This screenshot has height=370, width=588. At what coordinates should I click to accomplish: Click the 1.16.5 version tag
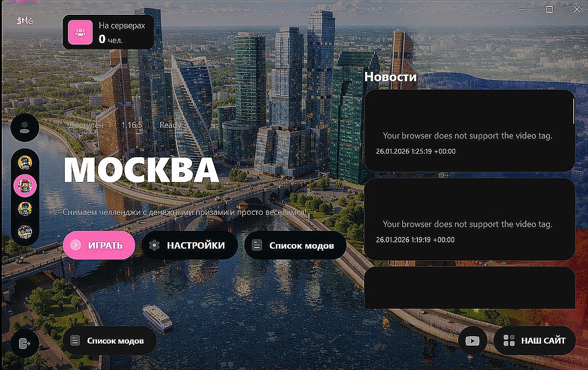132,125
